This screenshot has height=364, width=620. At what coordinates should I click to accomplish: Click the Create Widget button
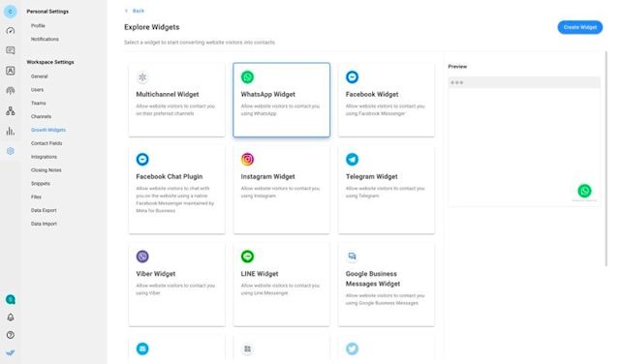[580, 27]
